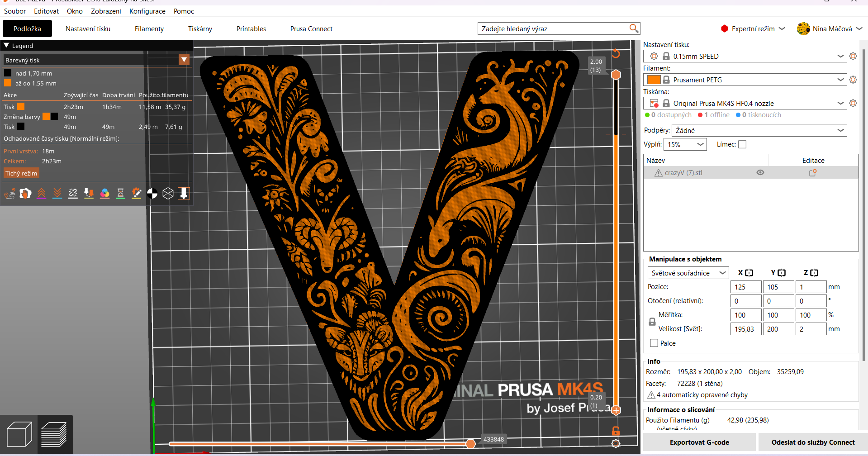Enable the Límec checkbox
868x456 pixels.
point(742,144)
